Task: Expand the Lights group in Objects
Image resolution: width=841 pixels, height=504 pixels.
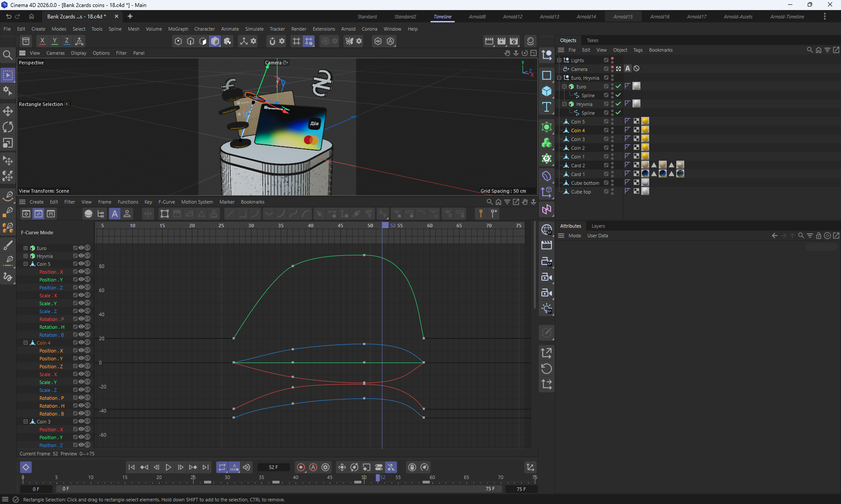Action: tap(559, 60)
